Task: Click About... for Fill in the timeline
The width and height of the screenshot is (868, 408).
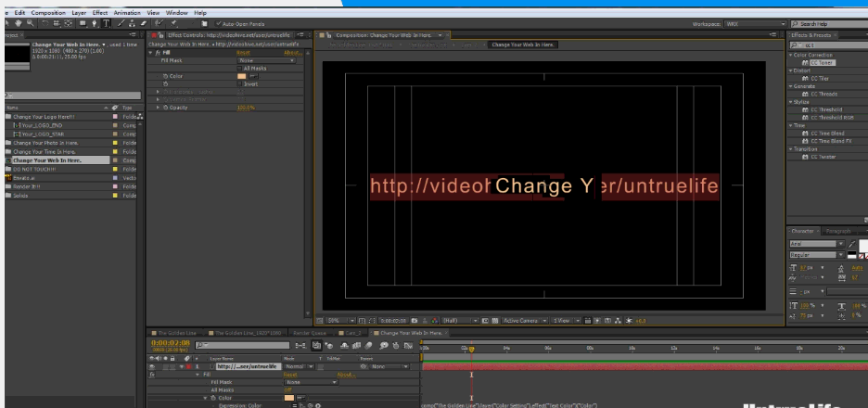Action: click(345, 375)
